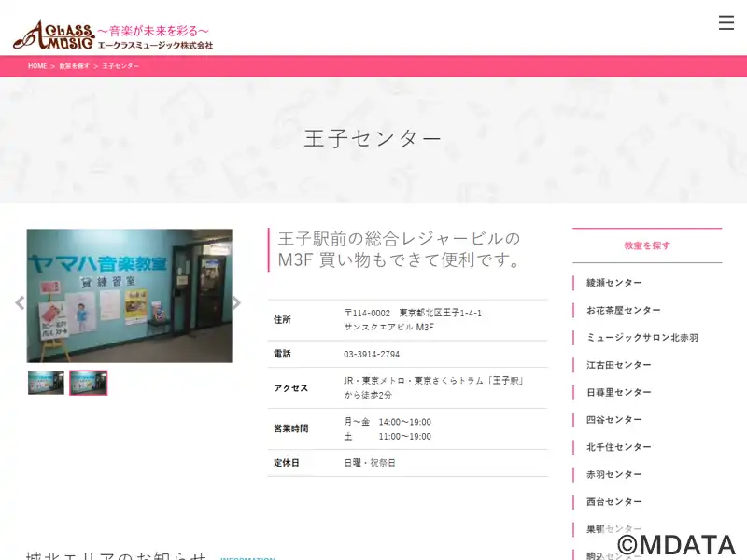Select the second photo thumbnail
Image resolution: width=747 pixels, height=560 pixels.
tap(88, 383)
